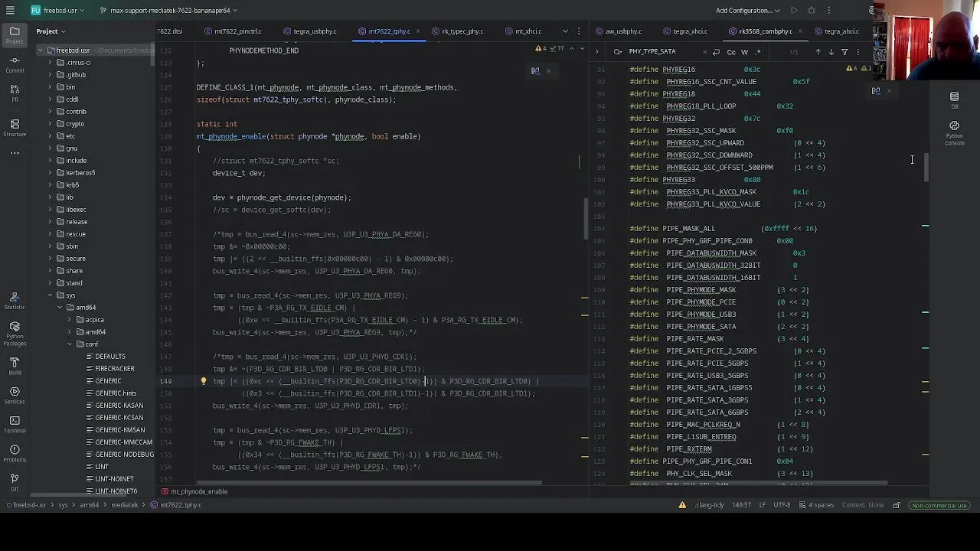Click the read-only lock icon in status bar
This screenshot has width=980, height=551.
(897, 505)
